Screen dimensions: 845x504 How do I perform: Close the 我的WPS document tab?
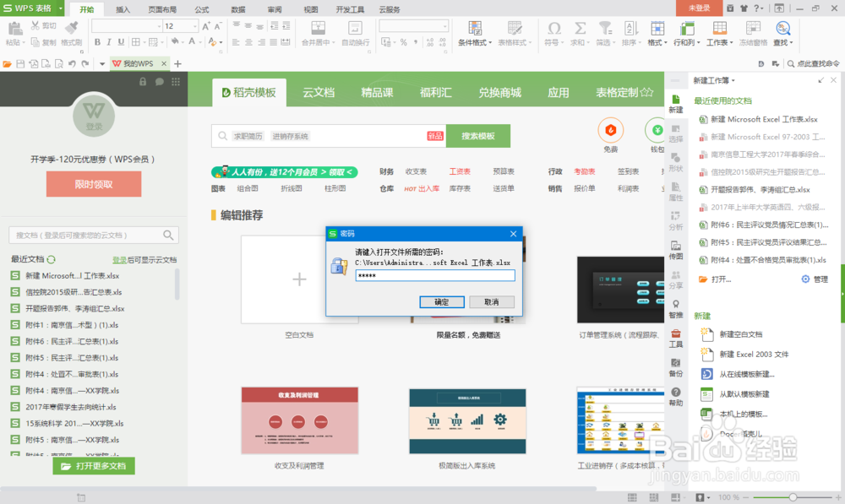(x=164, y=63)
